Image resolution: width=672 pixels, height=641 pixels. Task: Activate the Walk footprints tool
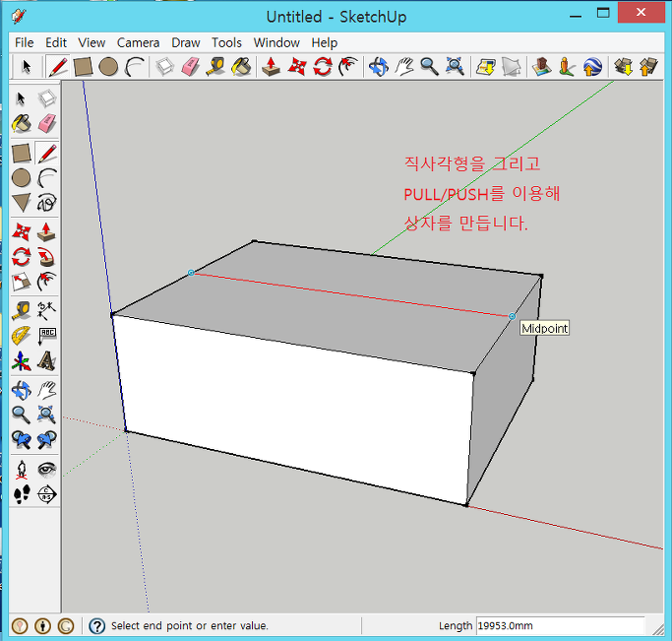[x=21, y=494]
